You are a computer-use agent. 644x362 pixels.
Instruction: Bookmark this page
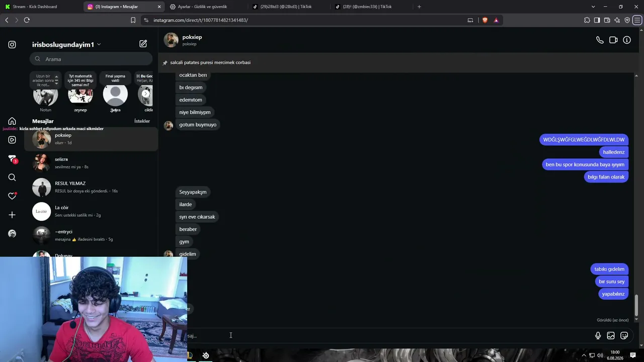(x=133, y=20)
